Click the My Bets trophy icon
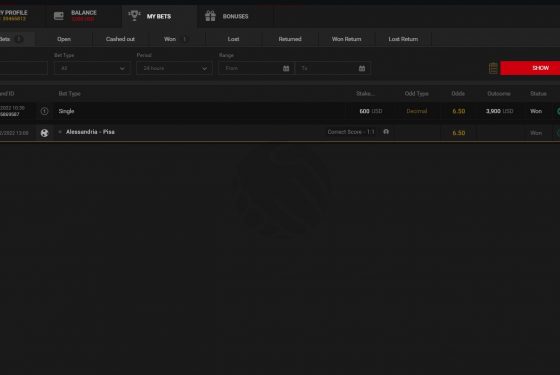 click(x=134, y=15)
